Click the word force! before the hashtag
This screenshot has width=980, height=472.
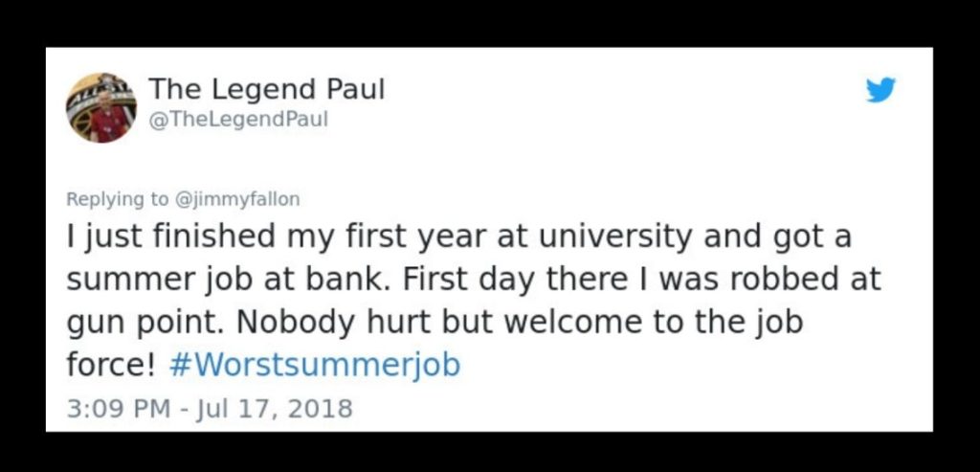click(111, 365)
